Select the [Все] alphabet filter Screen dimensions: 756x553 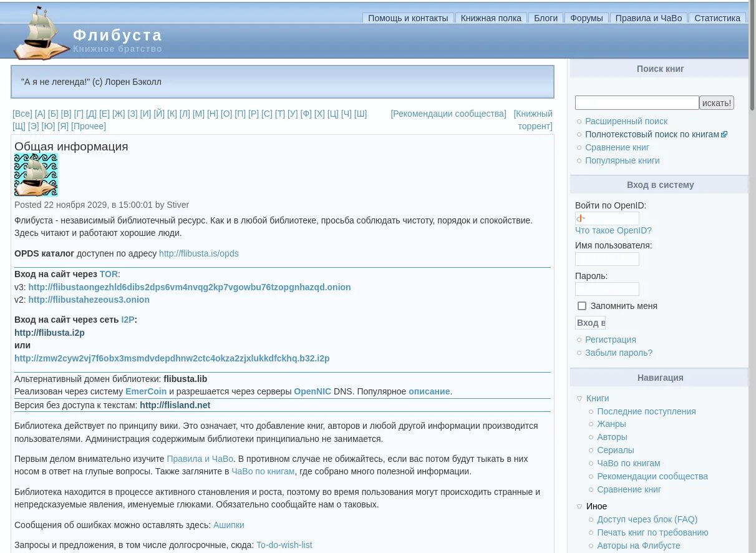(x=22, y=114)
